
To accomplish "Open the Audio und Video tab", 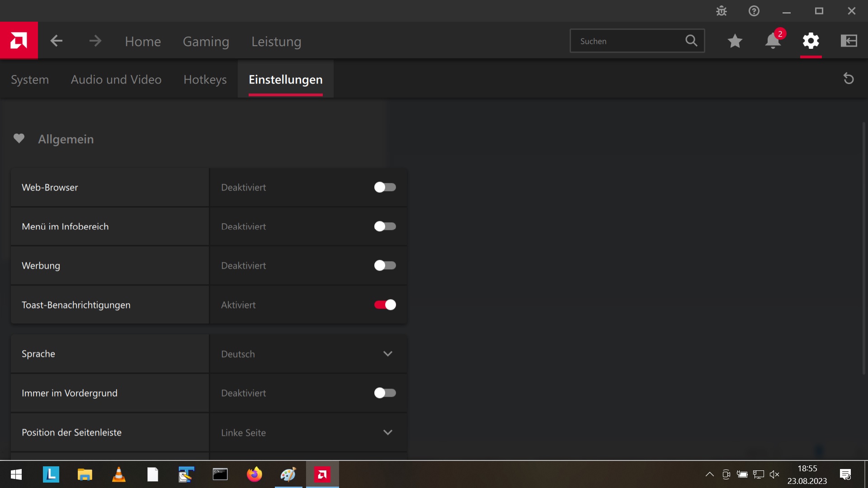I will pyautogui.click(x=116, y=80).
